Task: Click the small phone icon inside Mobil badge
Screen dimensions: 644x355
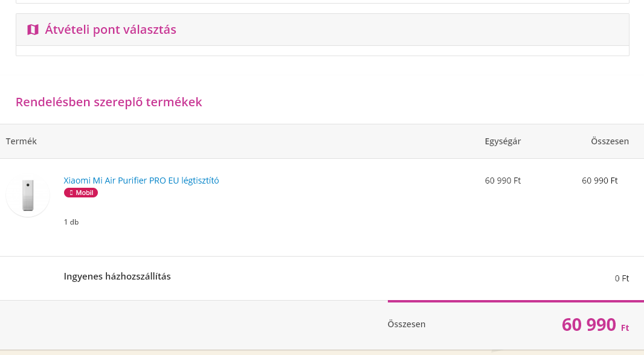Action: coord(71,193)
